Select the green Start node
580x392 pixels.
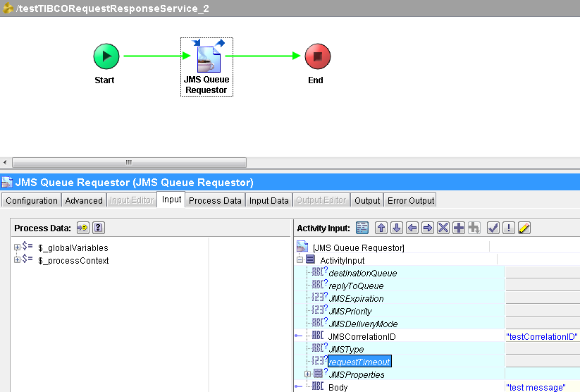click(106, 56)
